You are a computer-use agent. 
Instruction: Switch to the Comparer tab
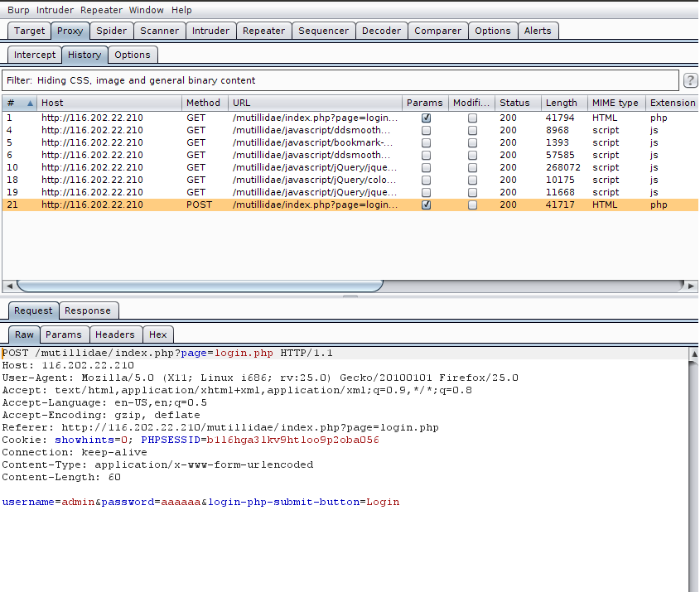[438, 31]
